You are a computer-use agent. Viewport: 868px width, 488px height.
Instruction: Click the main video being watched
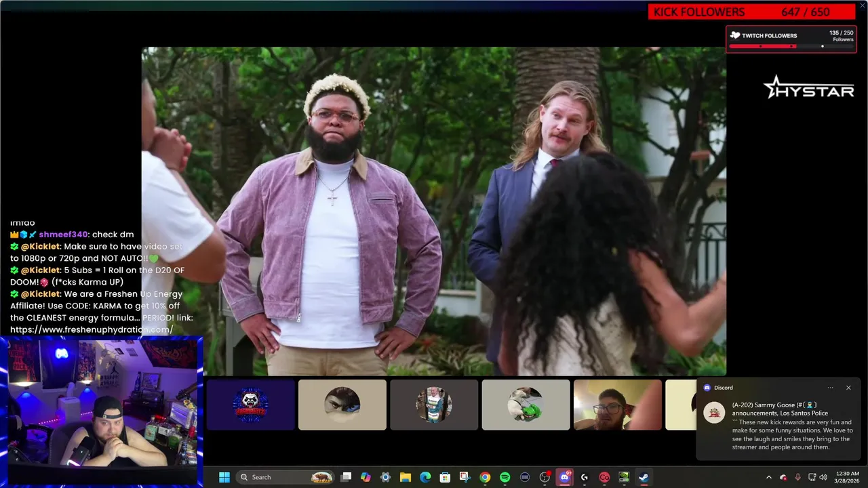[434, 211]
